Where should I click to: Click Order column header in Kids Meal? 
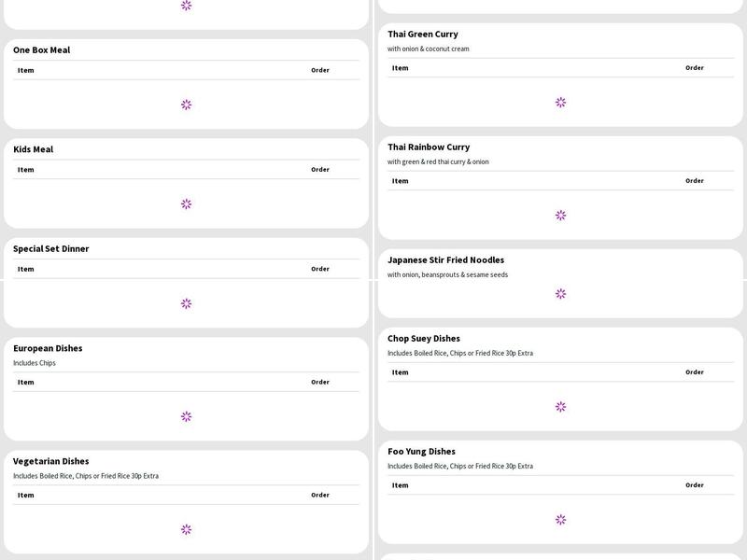click(x=320, y=170)
